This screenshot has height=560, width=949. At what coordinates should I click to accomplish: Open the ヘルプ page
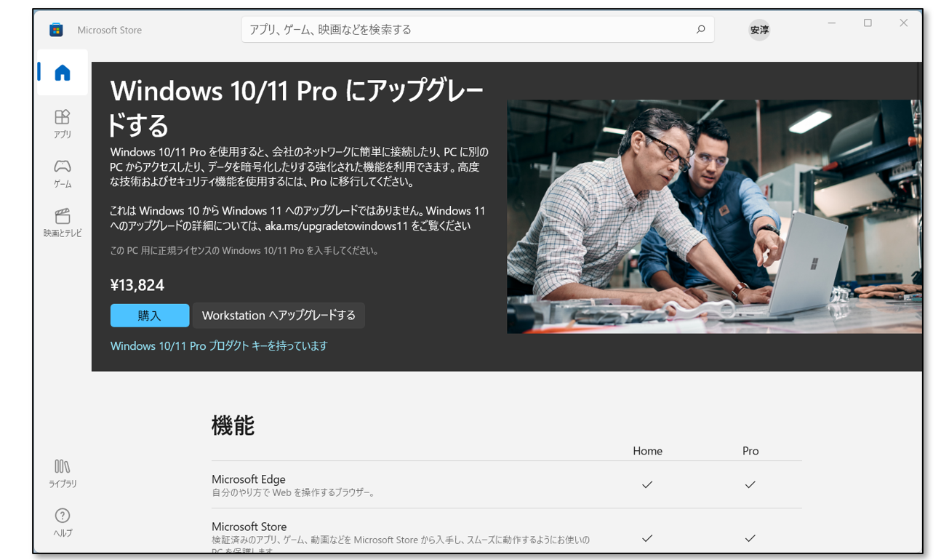click(63, 522)
